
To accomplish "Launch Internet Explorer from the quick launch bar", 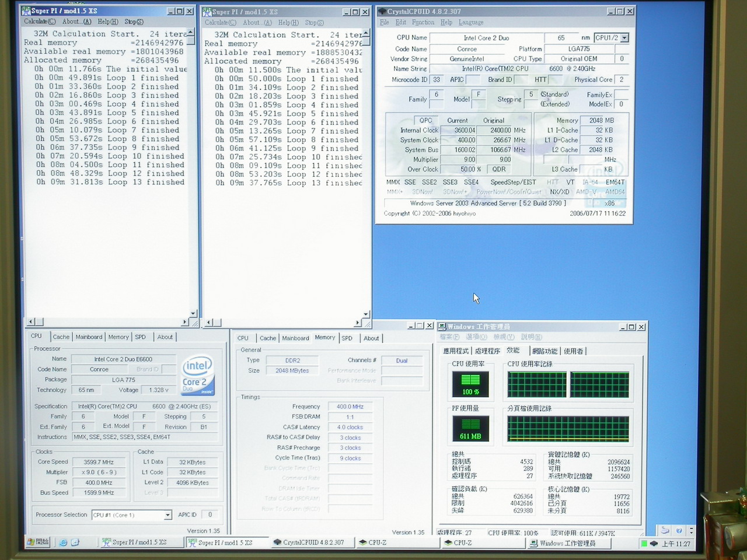I will click(x=63, y=542).
